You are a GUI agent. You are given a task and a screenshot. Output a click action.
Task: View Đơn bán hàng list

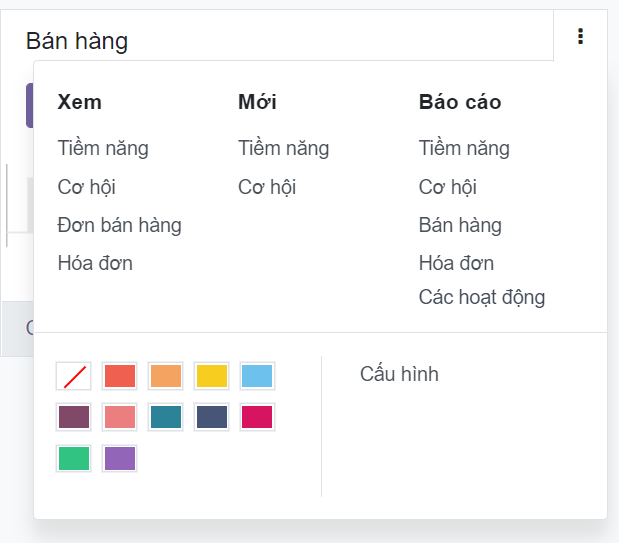click(x=120, y=225)
